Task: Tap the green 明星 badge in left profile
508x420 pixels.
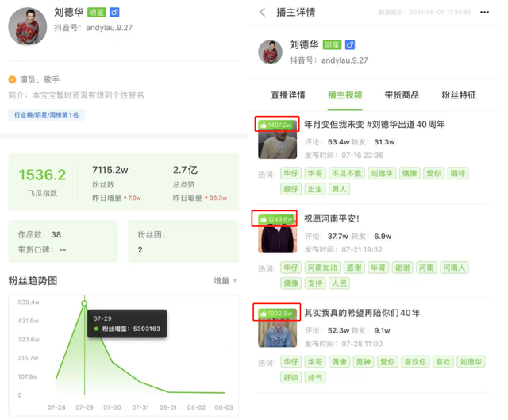Action: (97, 13)
